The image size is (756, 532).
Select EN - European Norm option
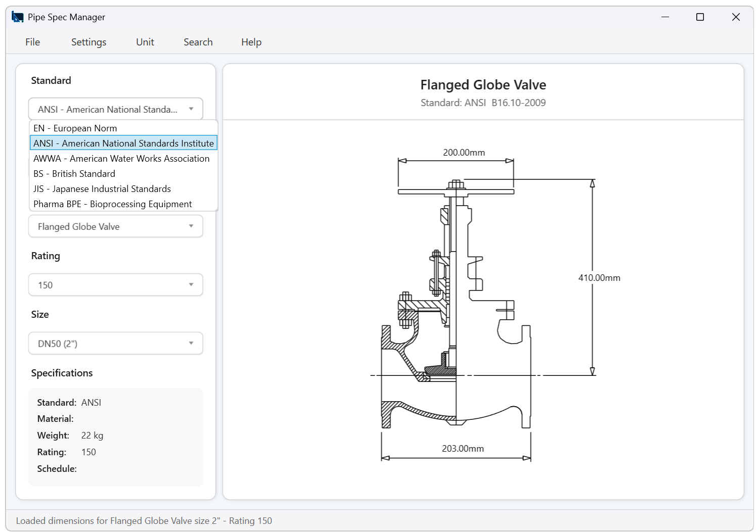point(75,128)
